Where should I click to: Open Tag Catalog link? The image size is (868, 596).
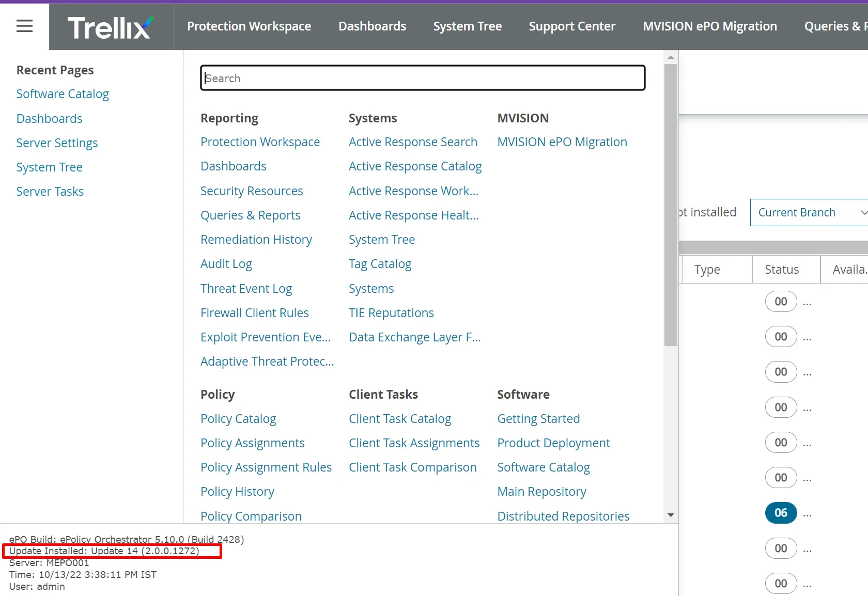[380, 264]
